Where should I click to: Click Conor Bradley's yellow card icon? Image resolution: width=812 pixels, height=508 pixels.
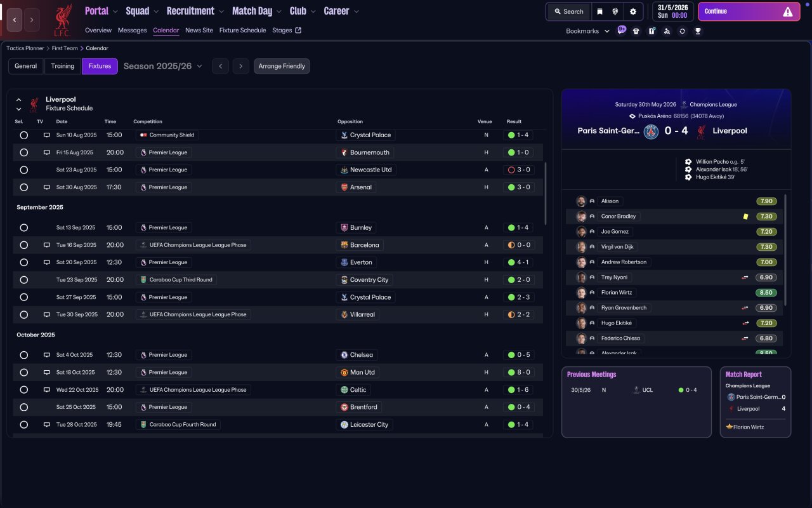pos(746,217)
